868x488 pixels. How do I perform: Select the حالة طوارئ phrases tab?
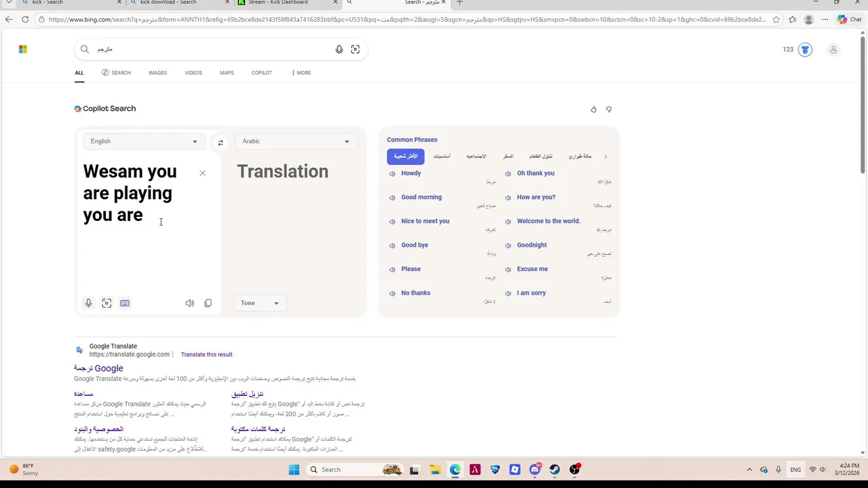click(580, 157)
